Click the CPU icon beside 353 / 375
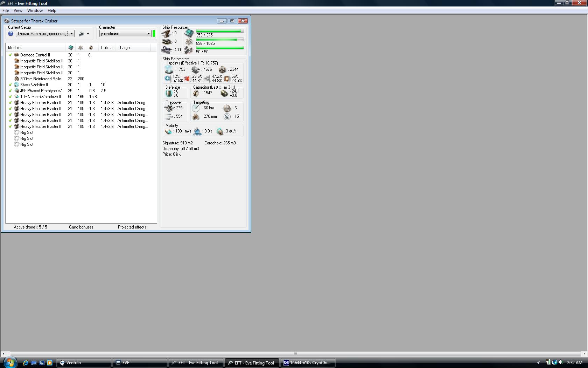 tap(189, 33)
